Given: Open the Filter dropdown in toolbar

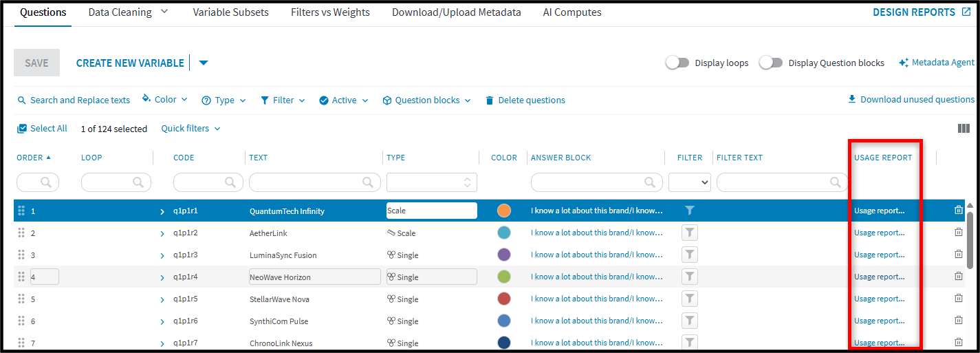Looking at the screenshot, I should tap(283, 100).
